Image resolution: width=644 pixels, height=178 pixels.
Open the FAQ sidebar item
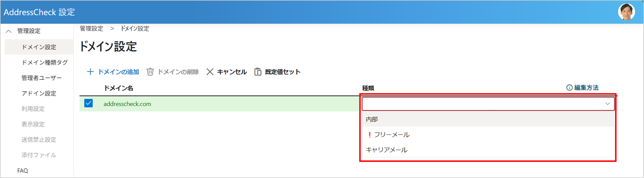click(22, 171)
